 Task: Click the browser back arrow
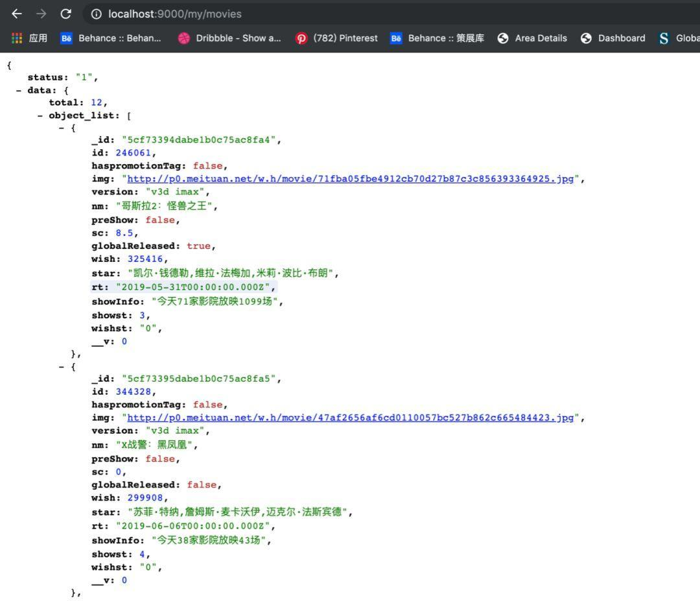[17, 14]
